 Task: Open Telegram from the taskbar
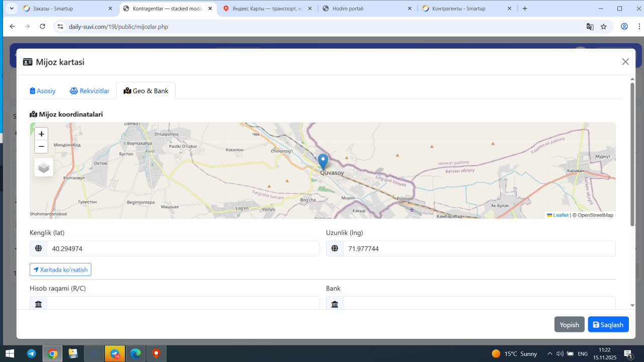click(31, 353)
